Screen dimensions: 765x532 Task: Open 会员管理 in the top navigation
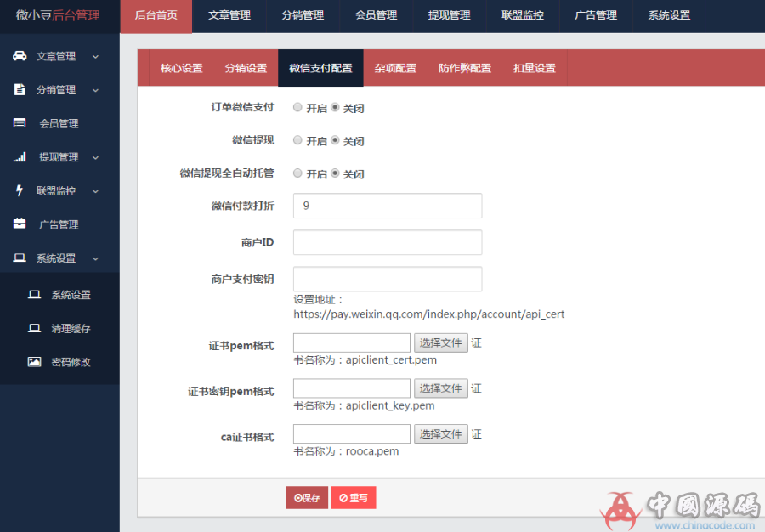click(x=376, y=15)
